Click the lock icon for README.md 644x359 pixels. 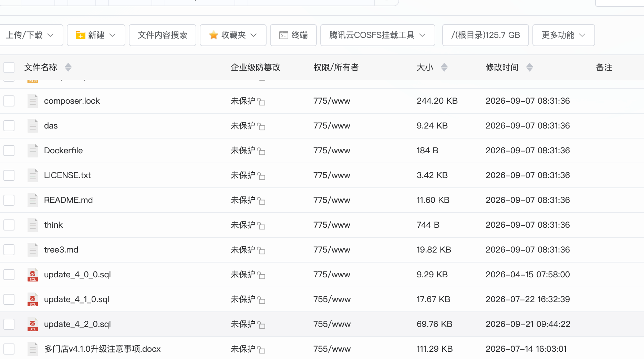point(261,201)
